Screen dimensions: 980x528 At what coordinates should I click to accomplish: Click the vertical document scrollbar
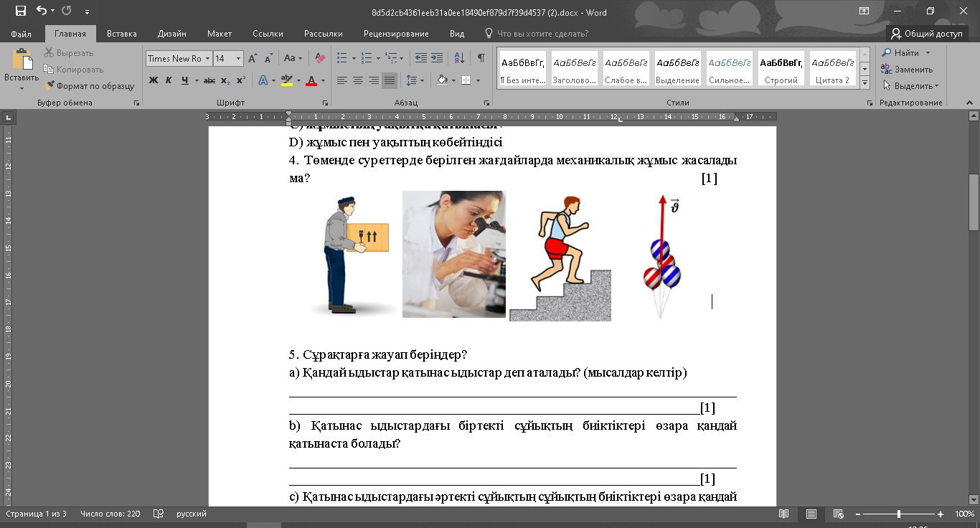pyautogui.click(x=974, y=308)
